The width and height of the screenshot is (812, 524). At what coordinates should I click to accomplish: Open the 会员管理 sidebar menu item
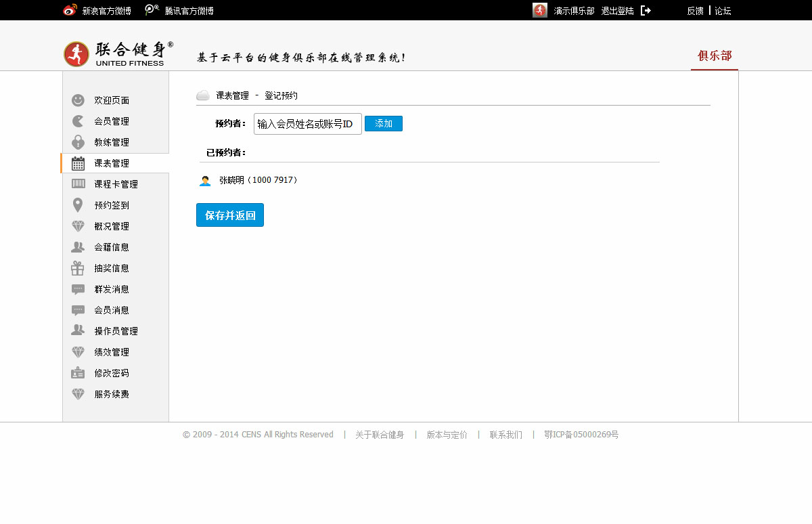point(112,121)
